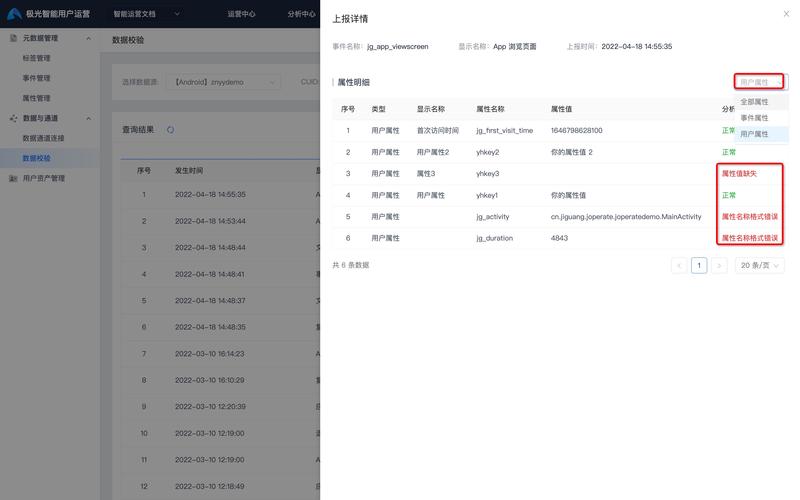Click the 正常 status in yhkey1 row
Viewport: 800px width, 500px height.
coord(729,195)
